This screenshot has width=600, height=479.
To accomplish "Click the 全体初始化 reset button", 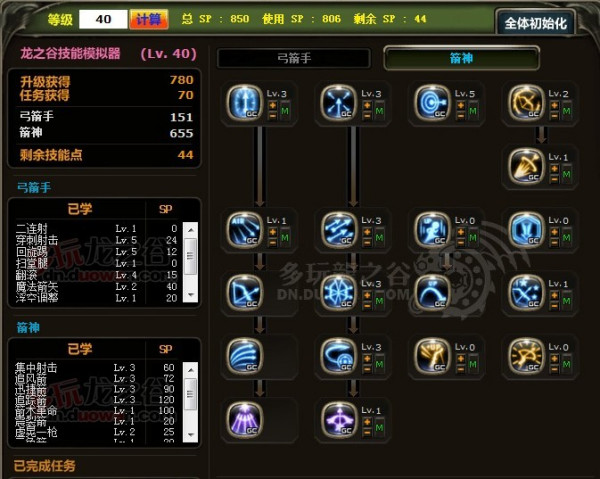I will point(535,23).
